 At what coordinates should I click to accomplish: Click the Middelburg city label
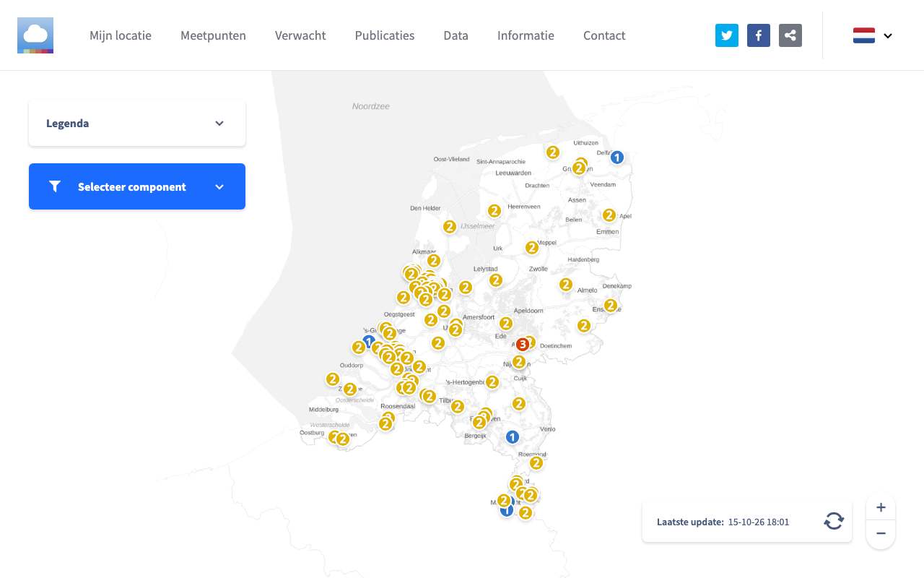323,409
